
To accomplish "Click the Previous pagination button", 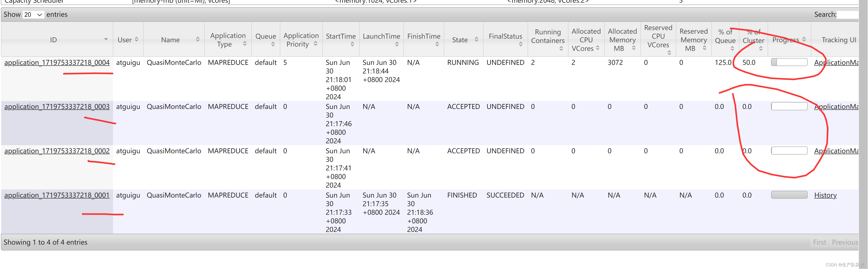I will [x=844, y=242].
